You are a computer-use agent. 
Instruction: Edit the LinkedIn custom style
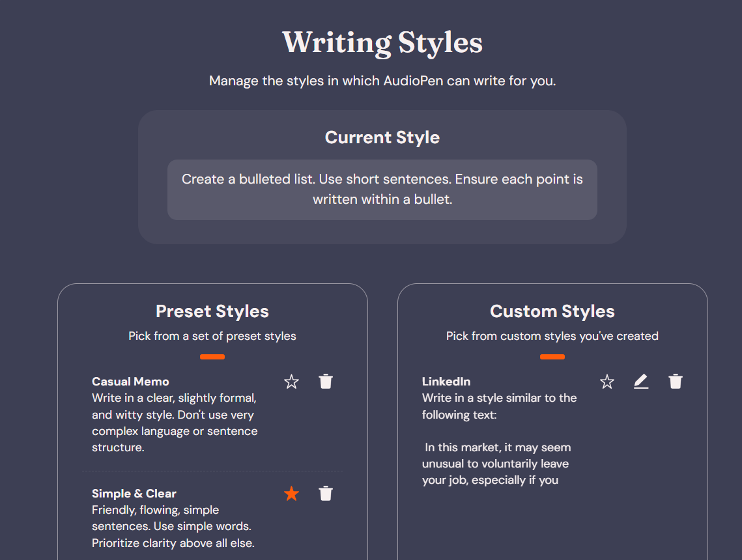(x=641, y=381)
